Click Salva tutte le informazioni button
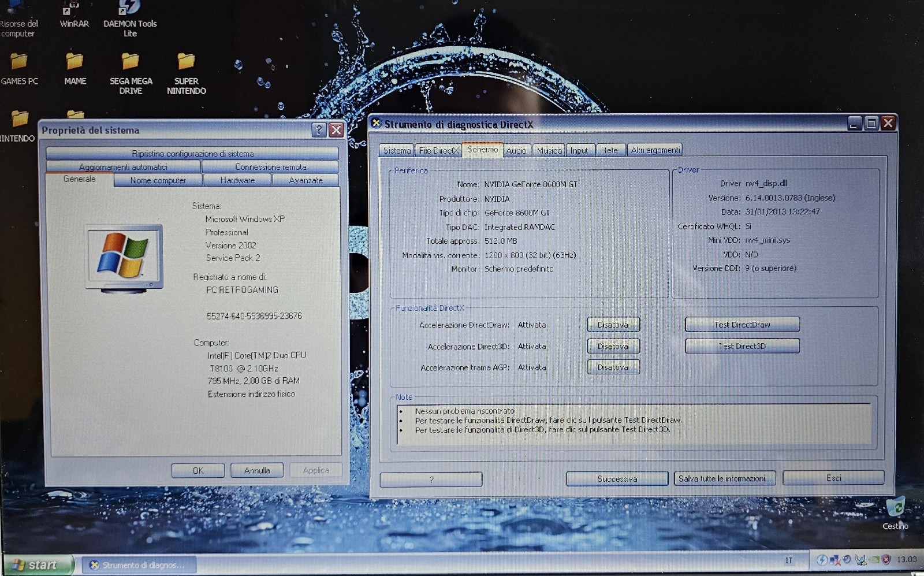Viewport: 924px width, 576px height. pyautogui.click(x=725, y=478)
